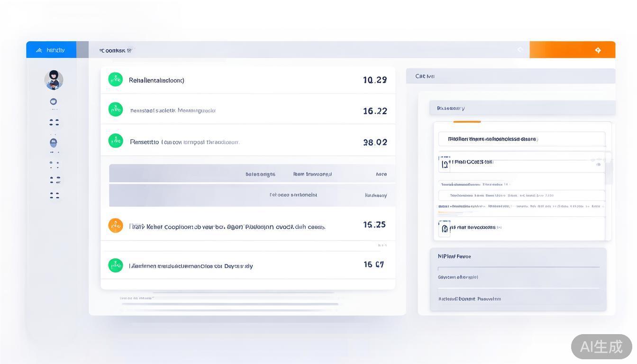
Task: Expand the 'NIPlaf Fevce' section at bottom right
Action: click(x=518, y=256)
